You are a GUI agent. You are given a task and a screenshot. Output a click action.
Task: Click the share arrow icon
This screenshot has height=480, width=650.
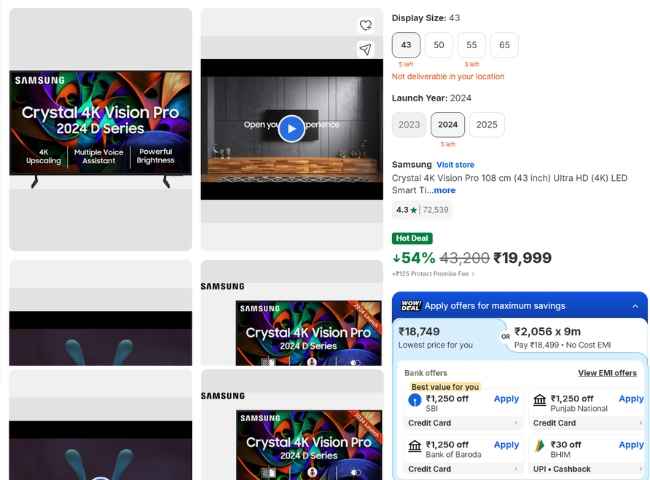click(366, 49)
